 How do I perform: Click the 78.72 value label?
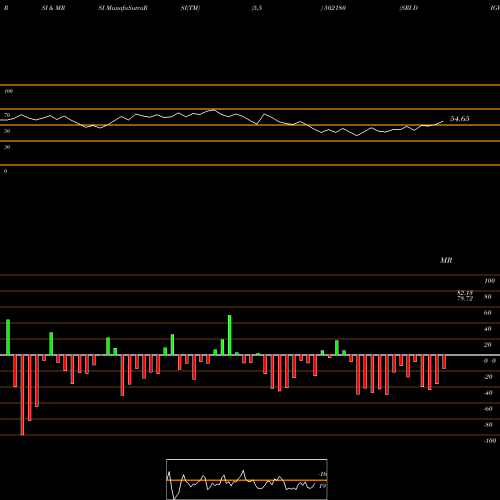465,298
